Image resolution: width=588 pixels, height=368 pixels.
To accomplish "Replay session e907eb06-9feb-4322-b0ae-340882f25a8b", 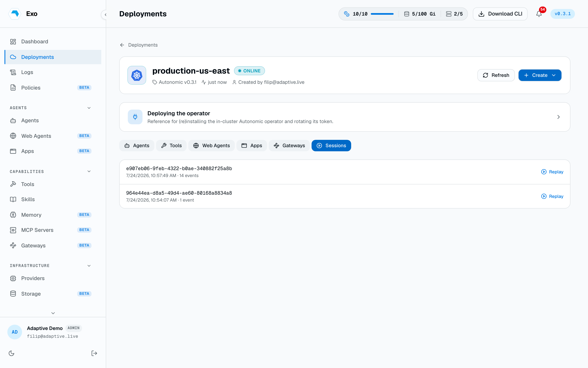I will tap(552, 172).
